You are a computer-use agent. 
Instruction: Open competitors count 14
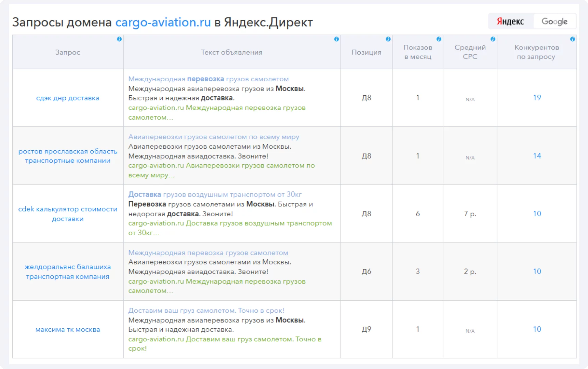click(x=537, y=156)
